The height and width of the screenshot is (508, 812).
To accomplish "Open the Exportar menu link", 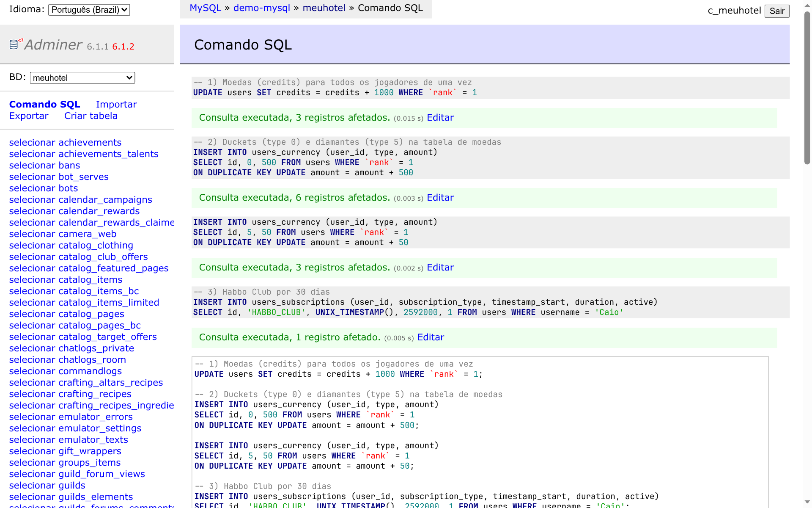I will coord(29,116).
